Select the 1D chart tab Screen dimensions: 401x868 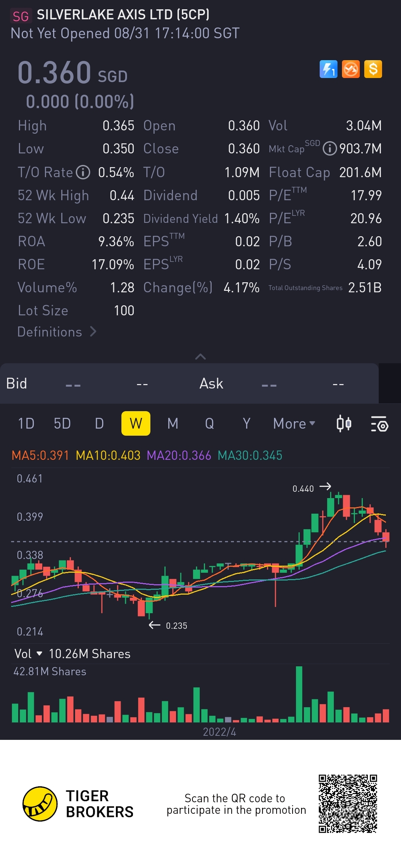[x=26, y=424]
